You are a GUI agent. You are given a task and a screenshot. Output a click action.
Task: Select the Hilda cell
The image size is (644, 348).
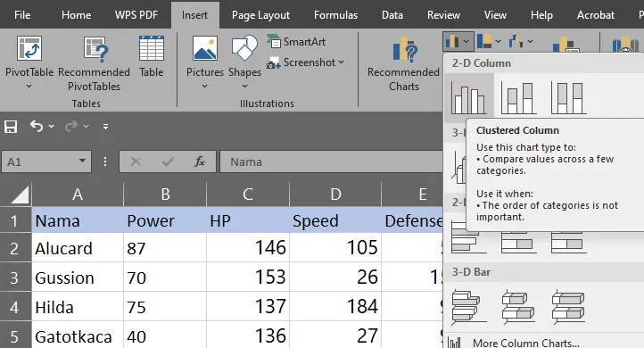click(78, 307)
